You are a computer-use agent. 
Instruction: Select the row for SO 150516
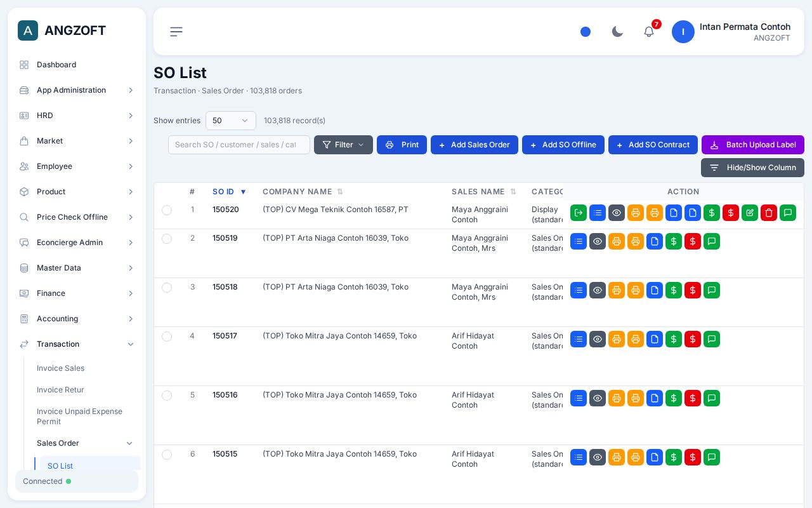click(x=167, y=396)
